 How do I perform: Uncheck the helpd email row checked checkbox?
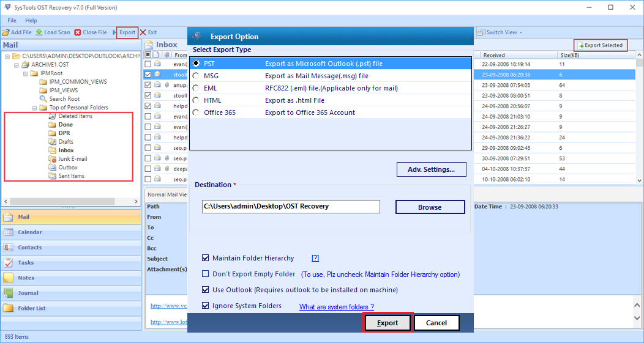[148, 106]
